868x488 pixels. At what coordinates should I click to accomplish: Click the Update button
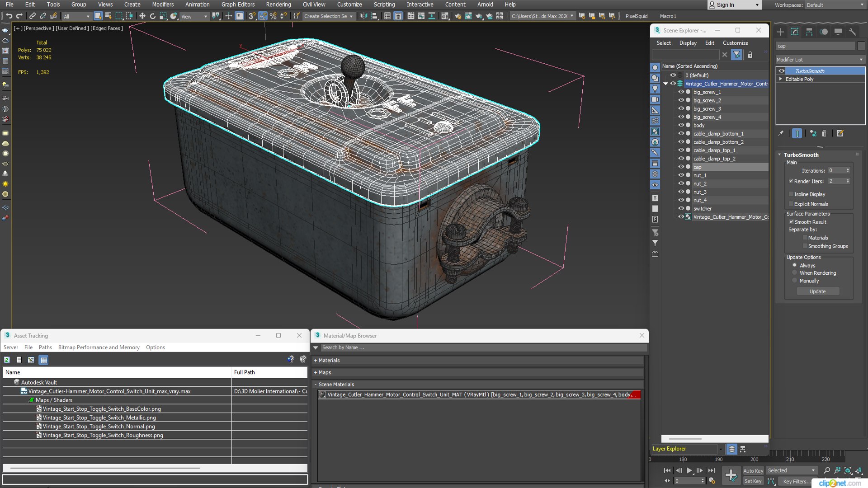click(x=817, y=291)
